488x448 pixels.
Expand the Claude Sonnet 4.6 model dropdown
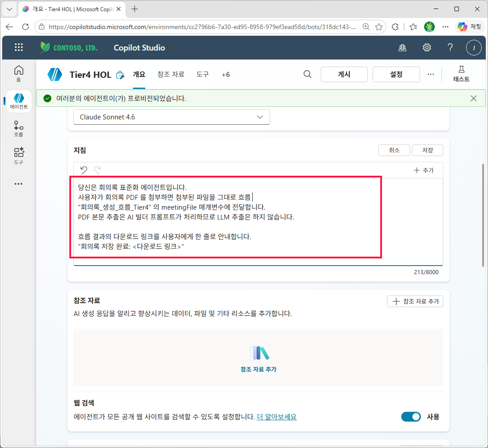171,117
